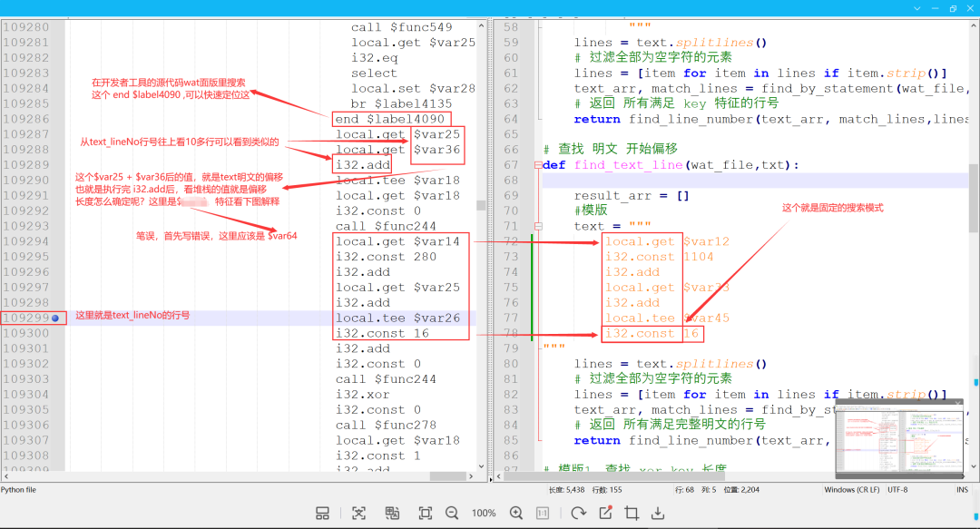
Task: Click 'local.tee $var26' code line
Action: 397,318
